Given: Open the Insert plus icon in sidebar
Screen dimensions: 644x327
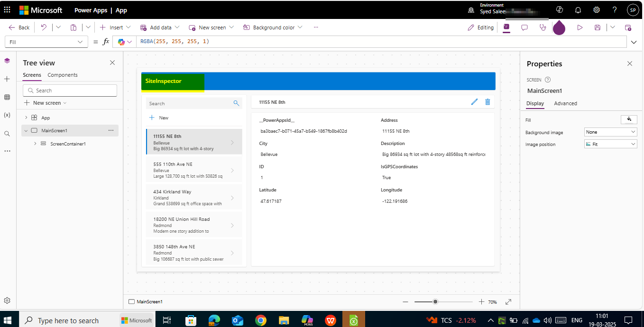Looking at the screenshot, I should pos(7,79).
